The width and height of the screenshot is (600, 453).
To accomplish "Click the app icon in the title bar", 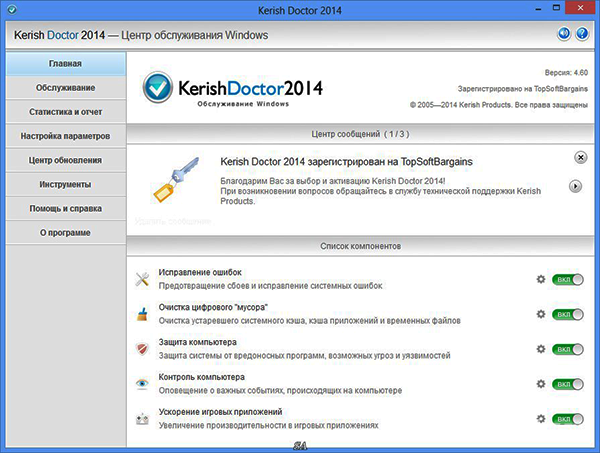I will 12,10.
